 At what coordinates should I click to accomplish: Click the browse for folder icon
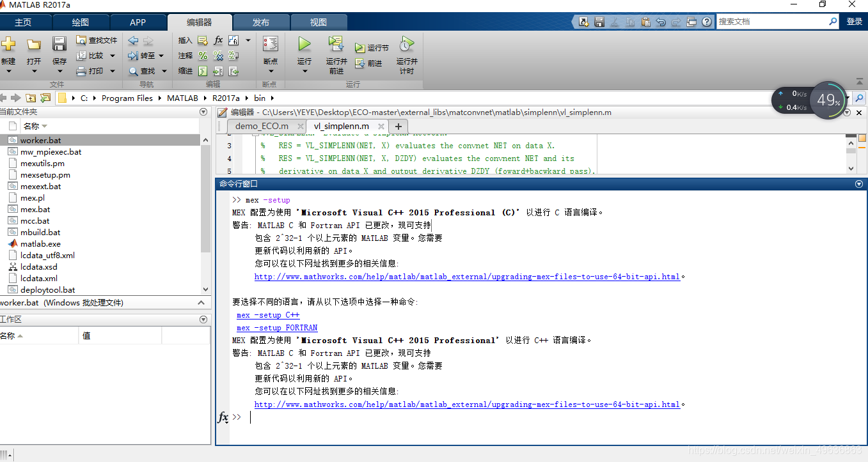click(x=45, y=98)
